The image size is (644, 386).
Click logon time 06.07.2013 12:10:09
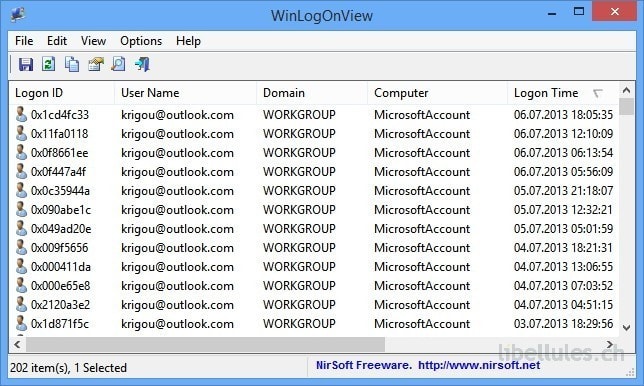563,133
